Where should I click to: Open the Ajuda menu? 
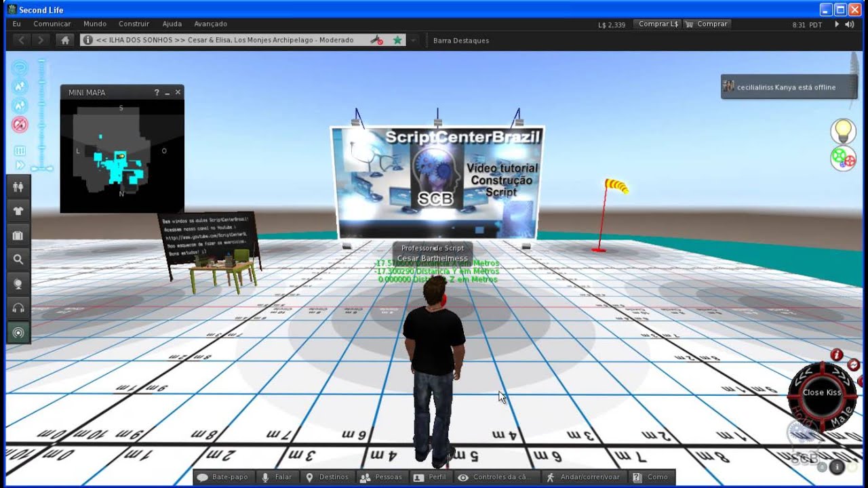point(172,24)
